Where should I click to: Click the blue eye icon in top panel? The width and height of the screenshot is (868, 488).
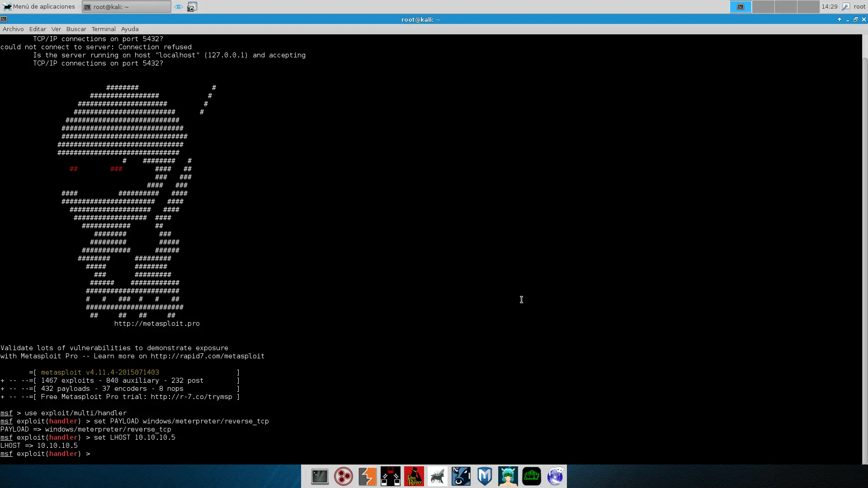[179, 7]
